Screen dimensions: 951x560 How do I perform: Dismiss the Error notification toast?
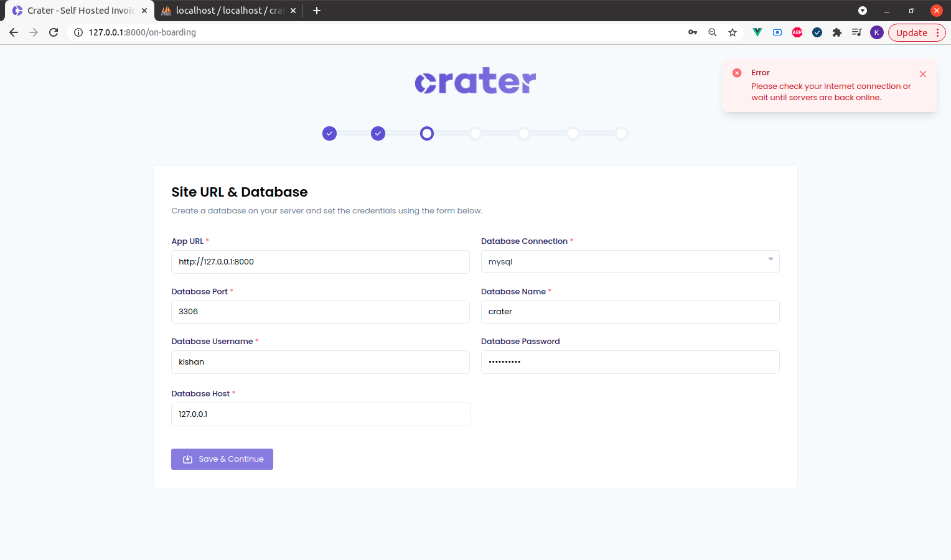coord(923,73)
